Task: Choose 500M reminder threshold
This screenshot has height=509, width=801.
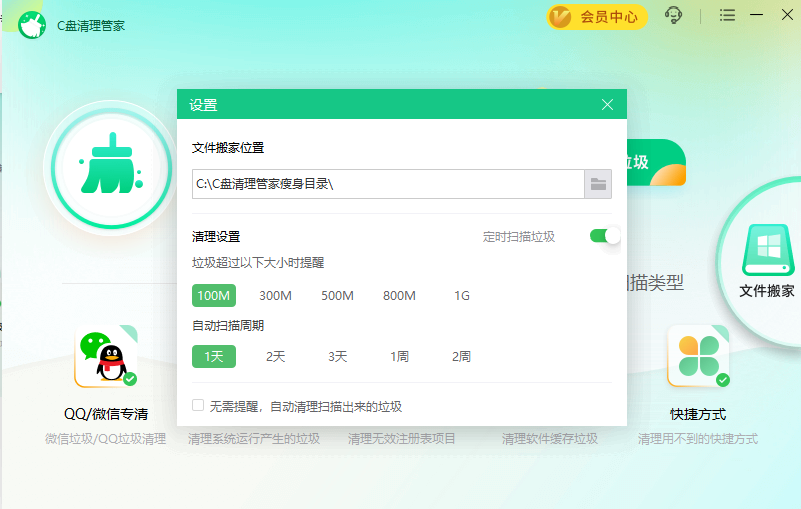Action: 337,296
